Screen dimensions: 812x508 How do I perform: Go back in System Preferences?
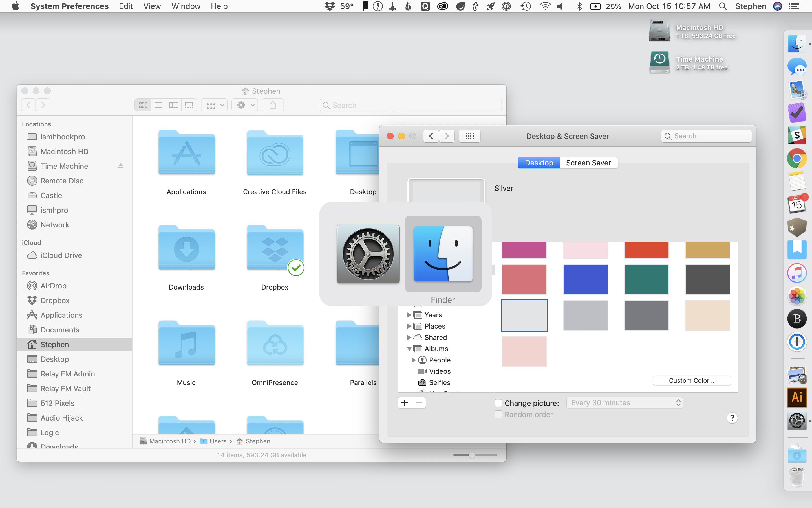coord(431,136)
